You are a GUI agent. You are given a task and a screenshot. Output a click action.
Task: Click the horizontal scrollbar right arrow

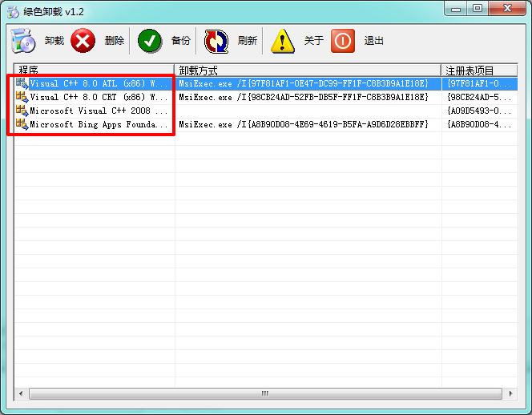tap(510, 393)
